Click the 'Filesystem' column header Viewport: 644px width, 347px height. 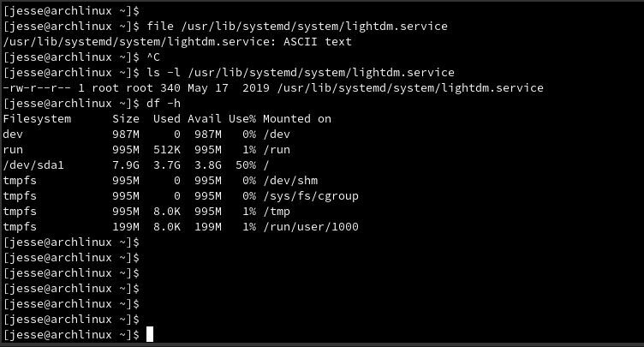37,119
